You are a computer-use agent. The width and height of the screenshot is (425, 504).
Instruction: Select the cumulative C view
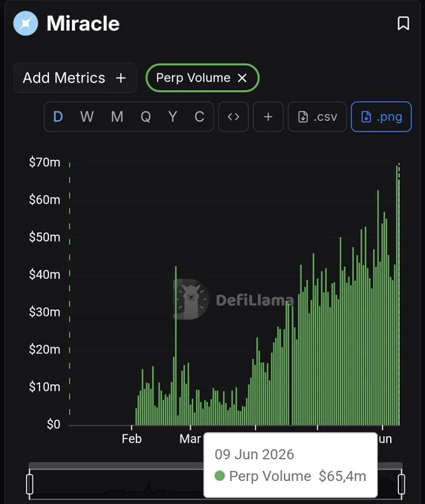coord(199,116)
